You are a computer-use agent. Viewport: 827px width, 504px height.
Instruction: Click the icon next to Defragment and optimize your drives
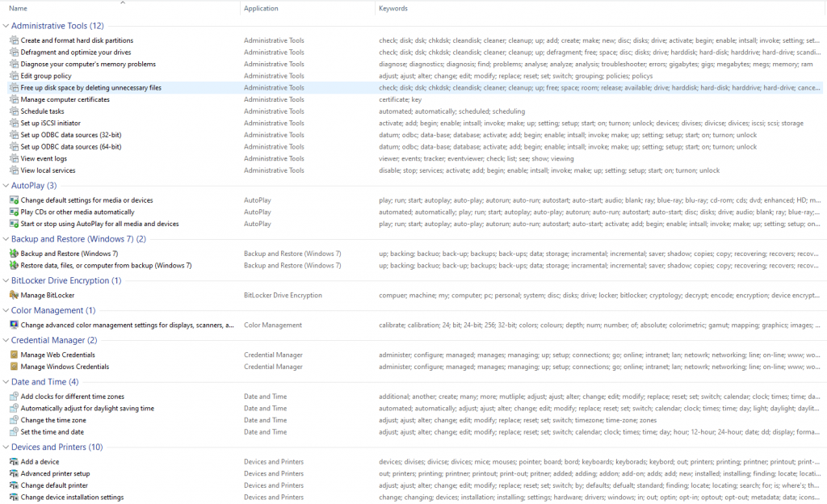15,52
